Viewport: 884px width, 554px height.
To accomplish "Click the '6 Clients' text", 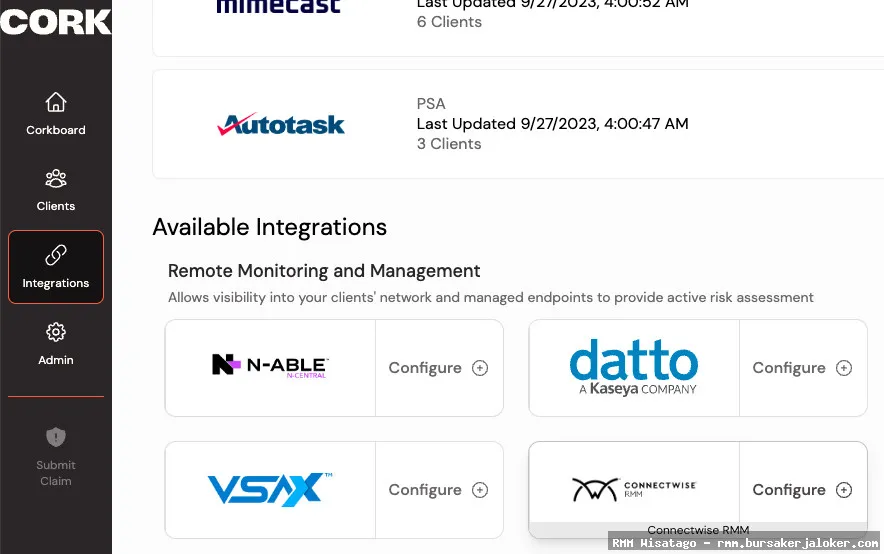I will 449,22.
